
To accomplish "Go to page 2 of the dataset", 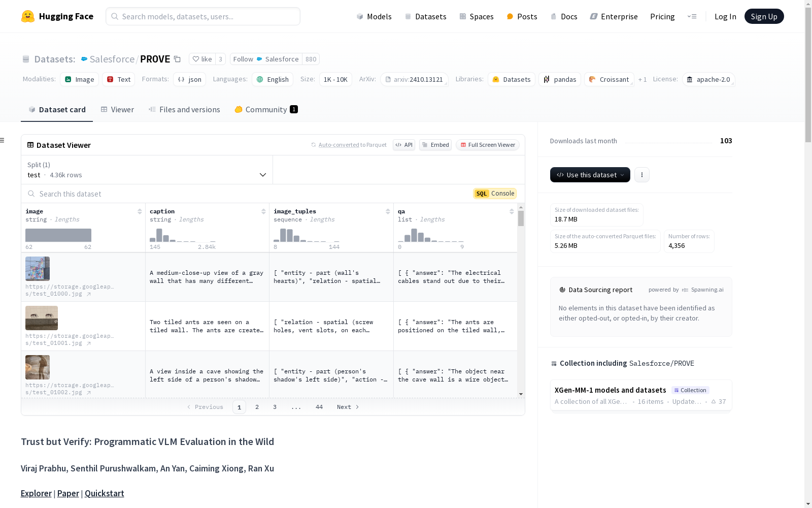I will (x=257, y=407).
